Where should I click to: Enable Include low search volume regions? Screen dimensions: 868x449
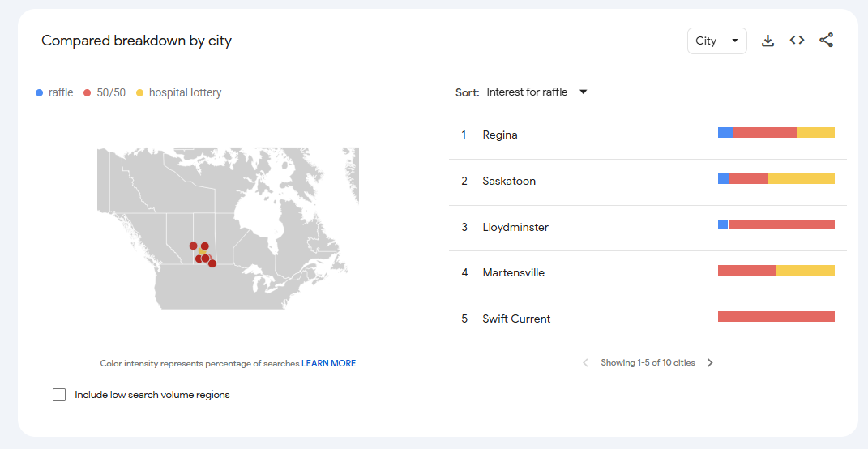tap(59, 395)
